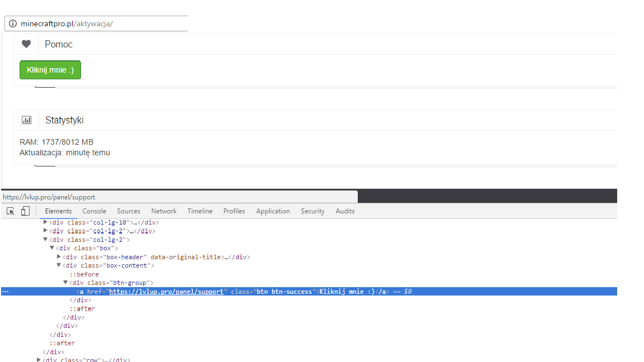Collapse the div with class box
Viewport: 644px width, 362px height.
click(x=52, y=248)
